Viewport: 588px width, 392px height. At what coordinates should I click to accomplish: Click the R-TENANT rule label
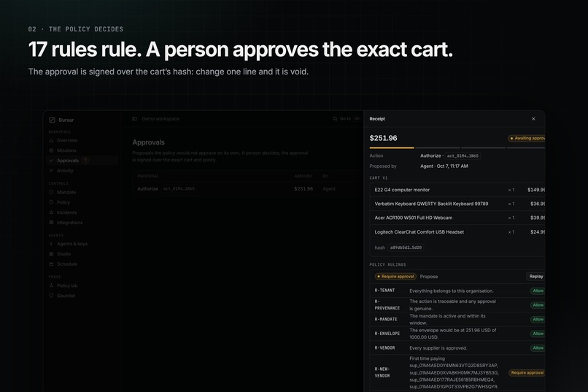point(384,291)
